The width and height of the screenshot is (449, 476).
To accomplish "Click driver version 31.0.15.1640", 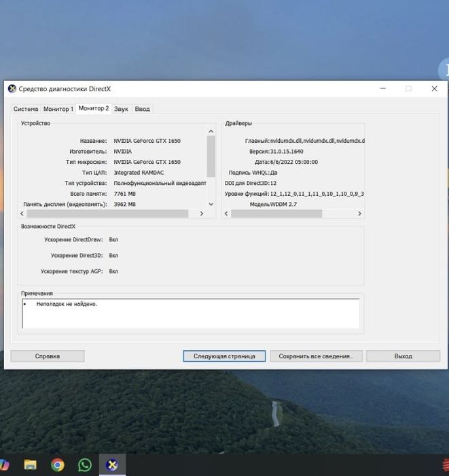I will tap(287, 152).
